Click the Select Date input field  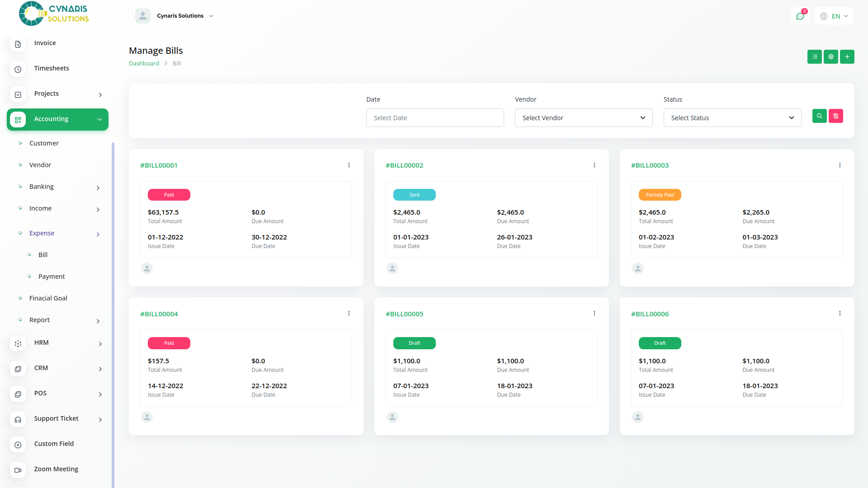434,118
